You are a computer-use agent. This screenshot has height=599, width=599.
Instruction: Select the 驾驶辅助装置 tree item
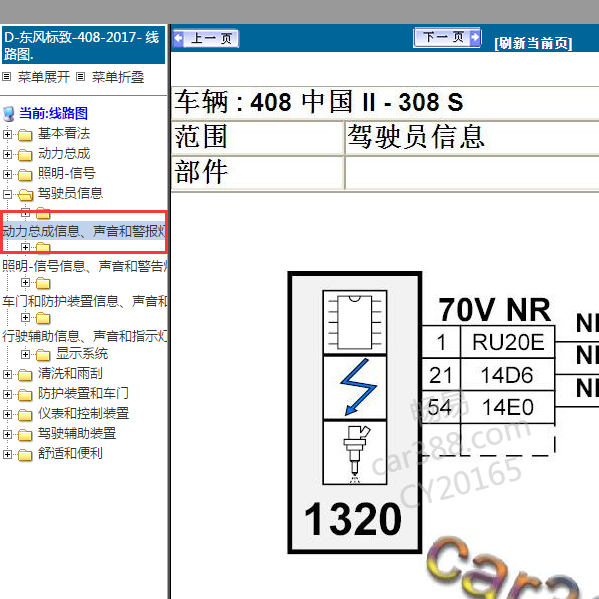[77, 433]
